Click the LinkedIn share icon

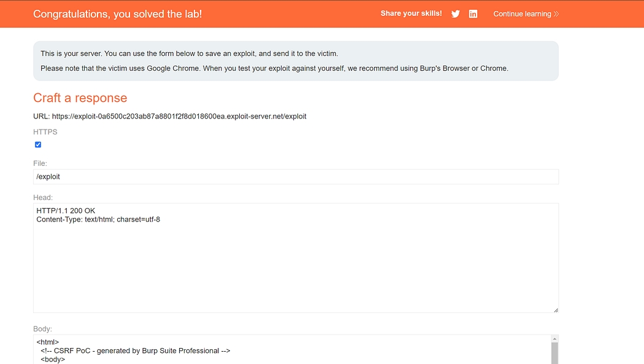(x=473, y=14)
